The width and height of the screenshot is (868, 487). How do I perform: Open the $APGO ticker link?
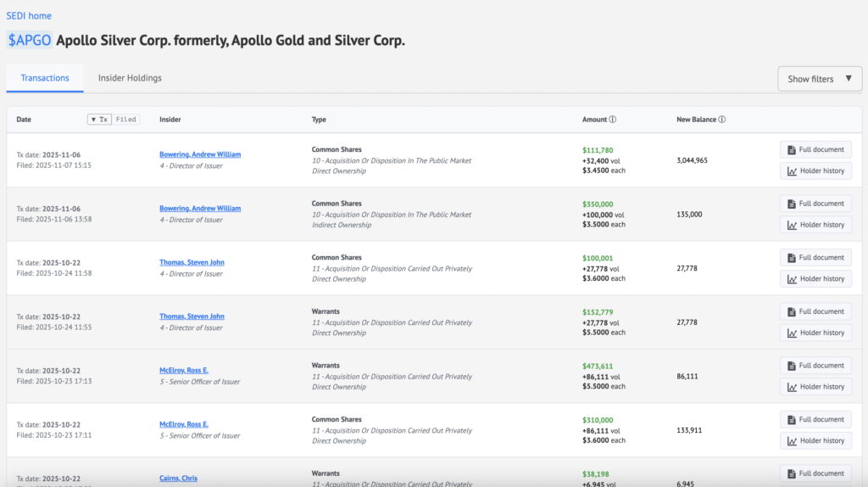30,40
